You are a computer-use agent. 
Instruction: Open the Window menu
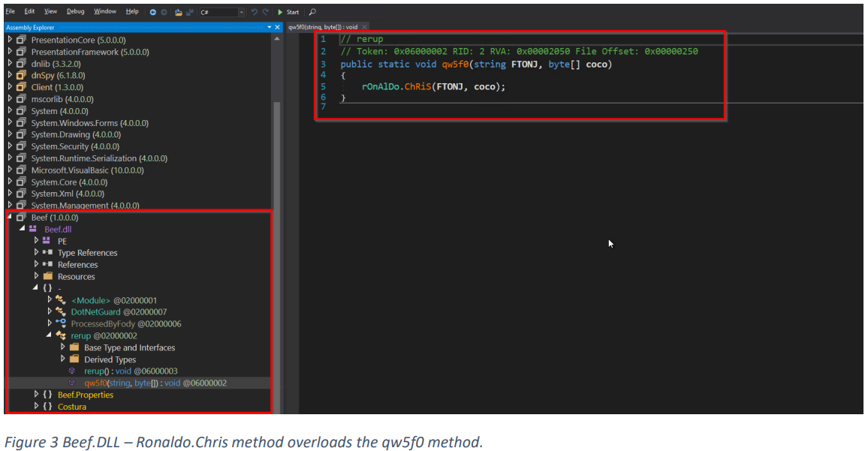(104, 11)
